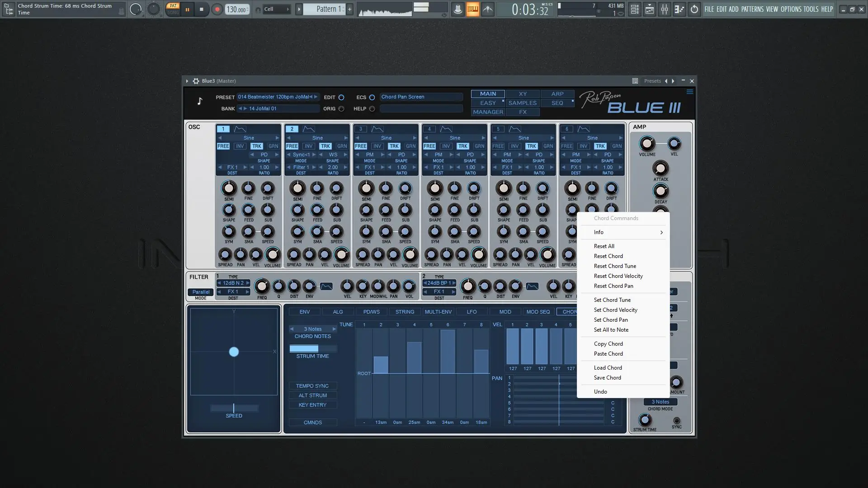The height and width of the screenshot is (488, 868).
Task: Click oscillator 2 waveform display icon
Action: pyautogui.click(x=309, y=129)
